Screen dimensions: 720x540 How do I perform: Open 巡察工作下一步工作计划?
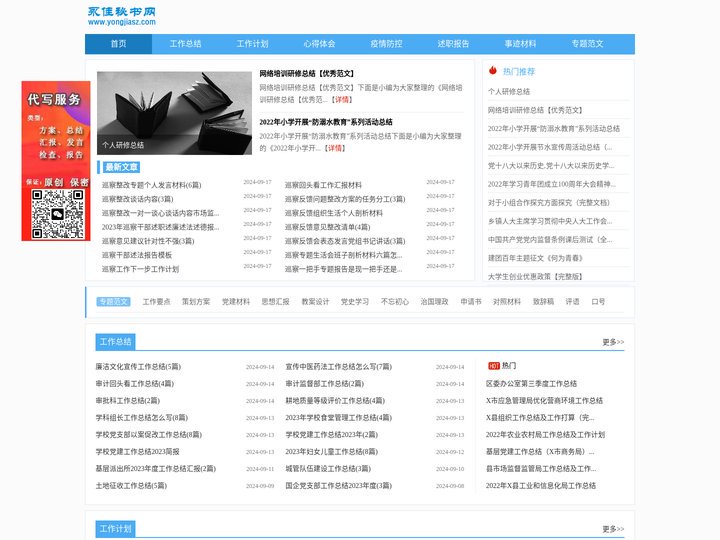point(141,269)
